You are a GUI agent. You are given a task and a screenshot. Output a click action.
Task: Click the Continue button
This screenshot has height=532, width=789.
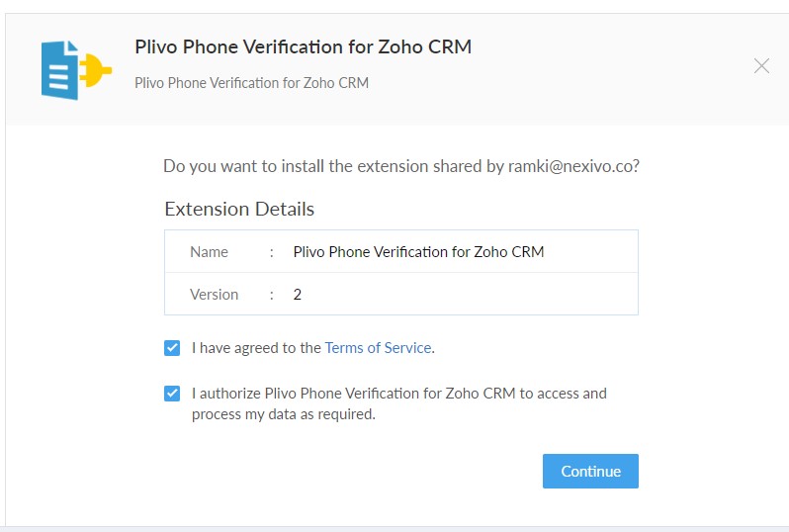point(590,471)
